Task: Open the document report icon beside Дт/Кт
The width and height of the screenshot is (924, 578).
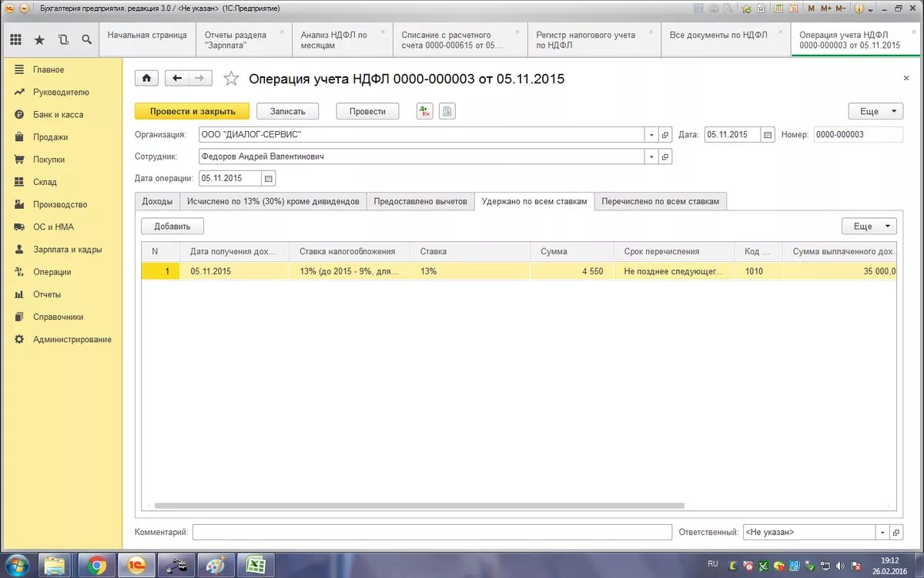Action: 447,111
